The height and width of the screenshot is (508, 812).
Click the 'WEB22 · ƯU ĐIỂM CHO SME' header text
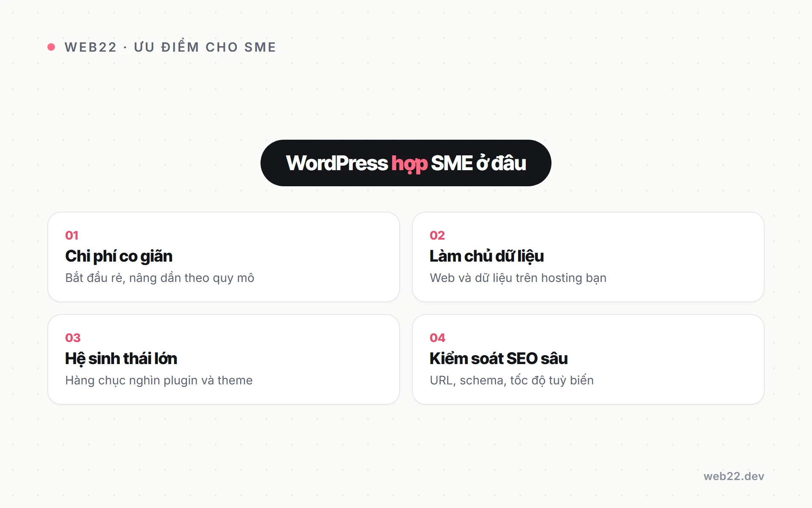click(x=170, y=47)
